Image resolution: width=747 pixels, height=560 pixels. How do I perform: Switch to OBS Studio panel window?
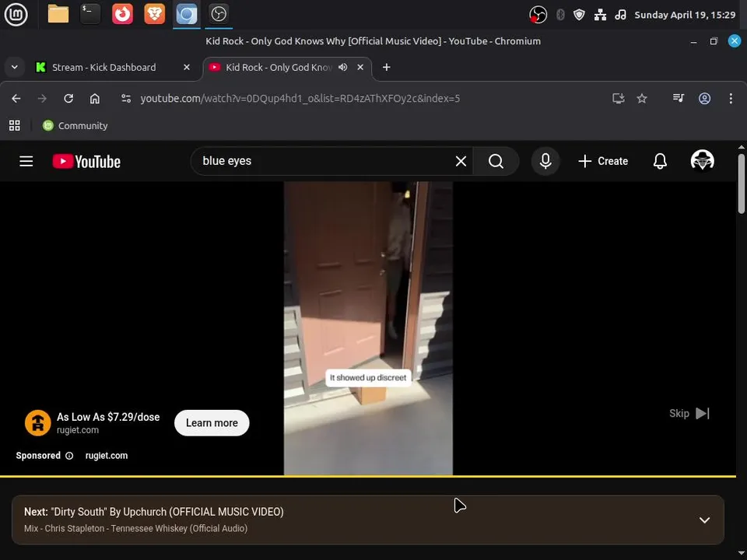[219, 14]
